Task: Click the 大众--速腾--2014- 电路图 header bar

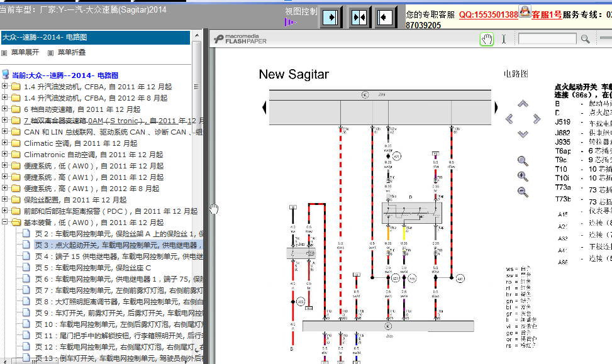Action: [x=95, y=38]
